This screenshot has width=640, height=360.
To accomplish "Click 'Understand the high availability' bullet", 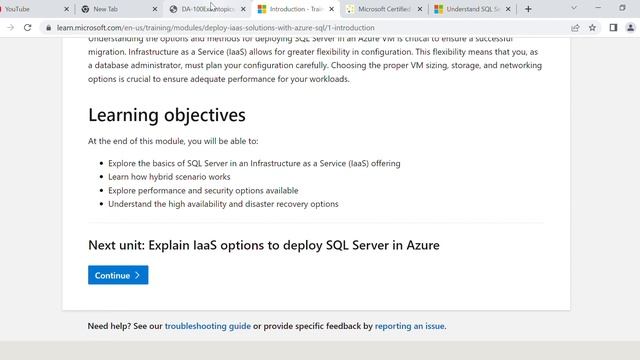I will pyautogui.click(x=223, y=204).
